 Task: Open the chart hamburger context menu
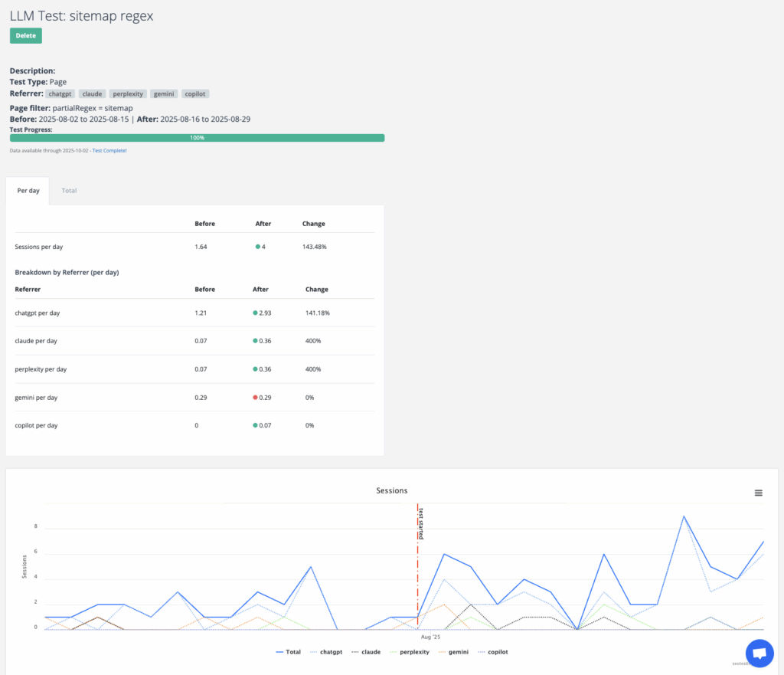pyautogui.click(x=758, y=493)
